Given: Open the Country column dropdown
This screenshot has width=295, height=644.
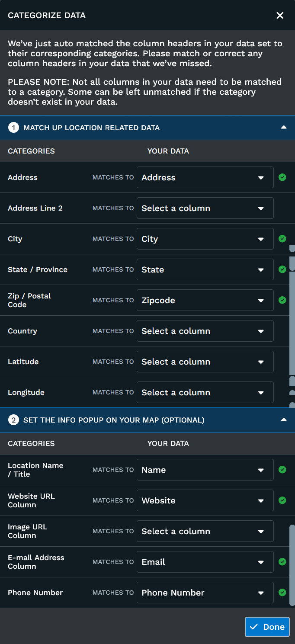Looking at the screenshot, I should [205, 331].
